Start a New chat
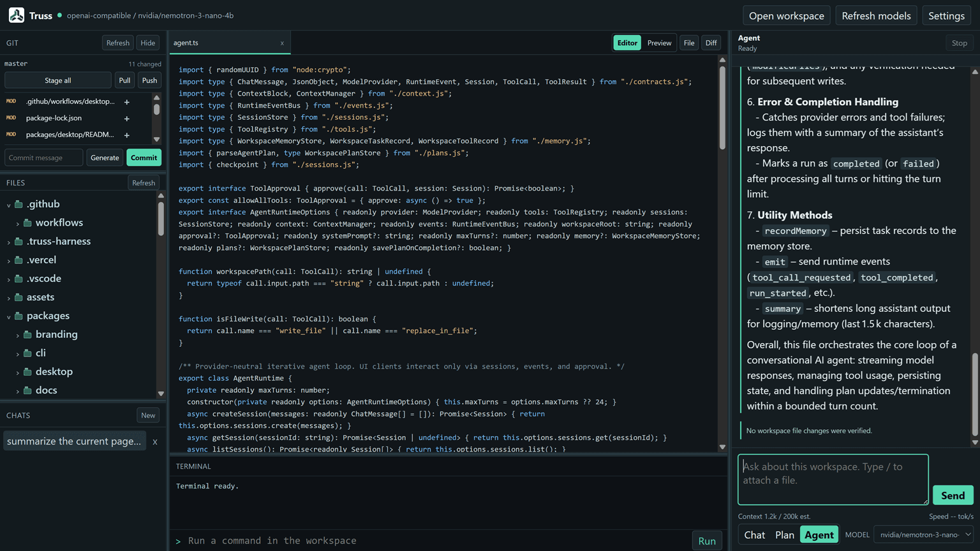 [x=148, y=415]
